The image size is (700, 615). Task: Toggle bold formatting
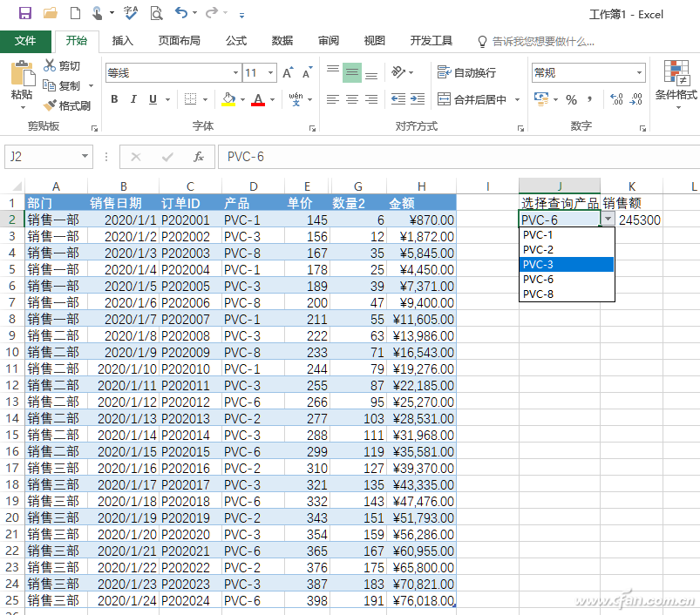pyautogui.click(x=115, y=99)
